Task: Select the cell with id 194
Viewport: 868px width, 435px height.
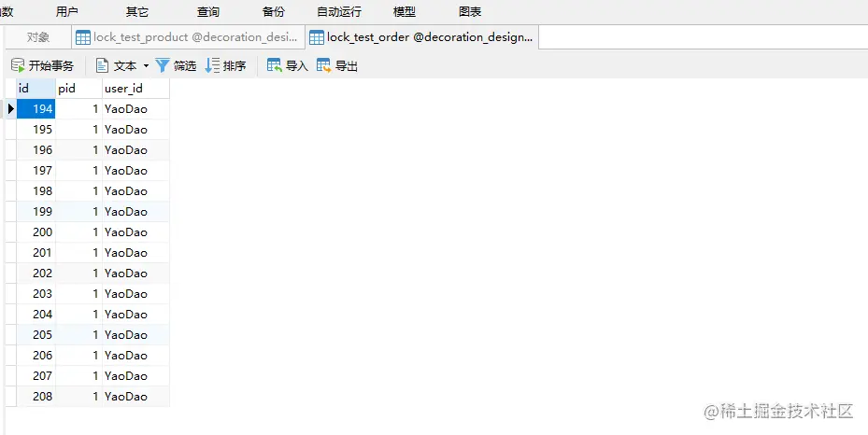Action: pos(36,109)
